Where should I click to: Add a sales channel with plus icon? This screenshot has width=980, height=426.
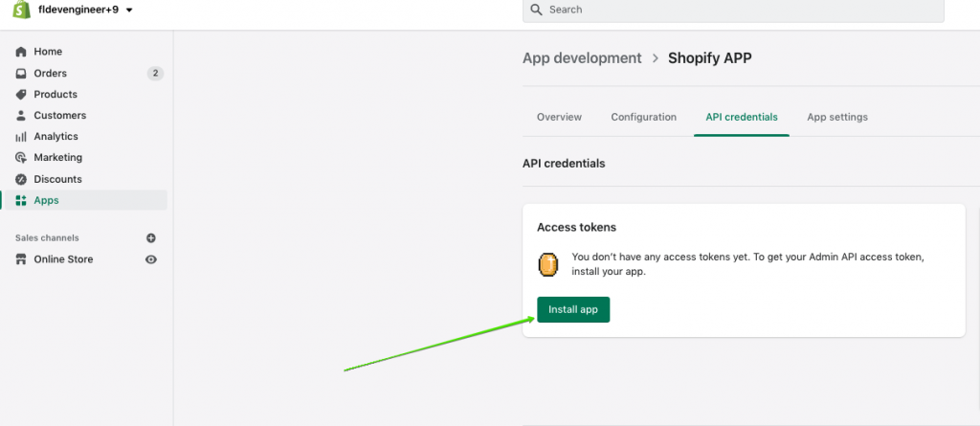click(x=150, y=237)
